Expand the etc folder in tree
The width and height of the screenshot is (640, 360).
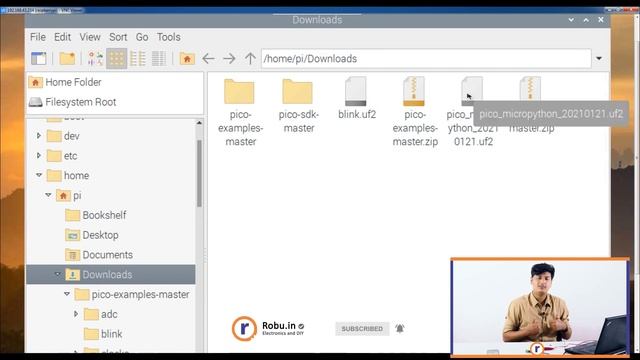point(39,156)
